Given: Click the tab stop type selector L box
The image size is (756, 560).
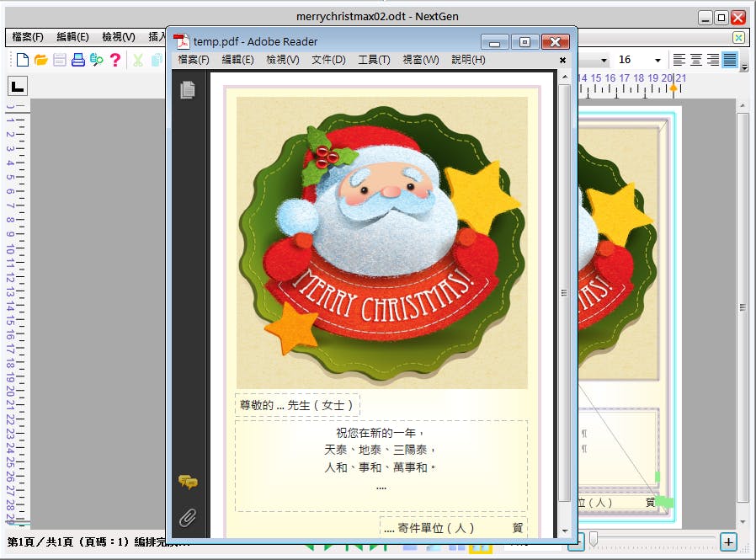Looking at the screenshot, I should pos(18,87).
